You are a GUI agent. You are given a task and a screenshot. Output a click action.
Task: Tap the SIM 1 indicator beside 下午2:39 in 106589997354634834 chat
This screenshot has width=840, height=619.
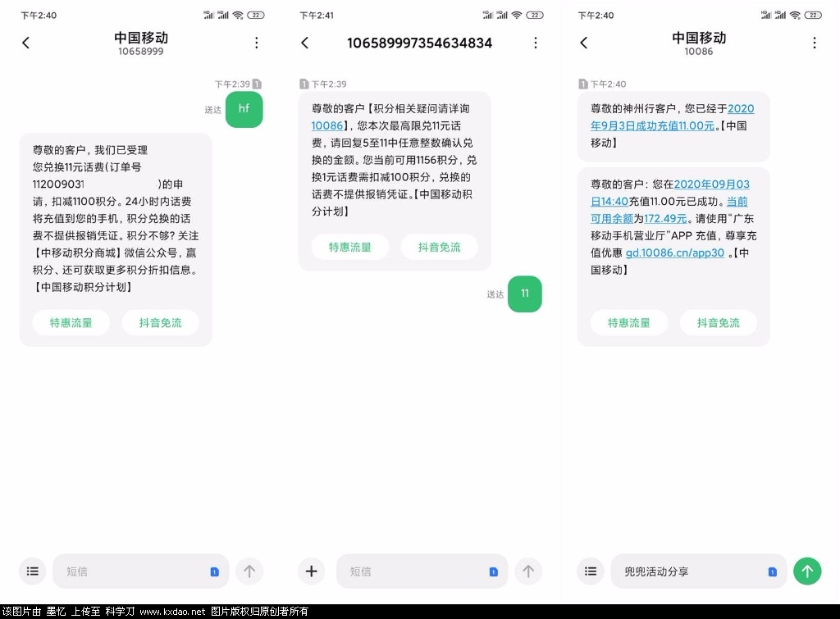pos(304,84)
